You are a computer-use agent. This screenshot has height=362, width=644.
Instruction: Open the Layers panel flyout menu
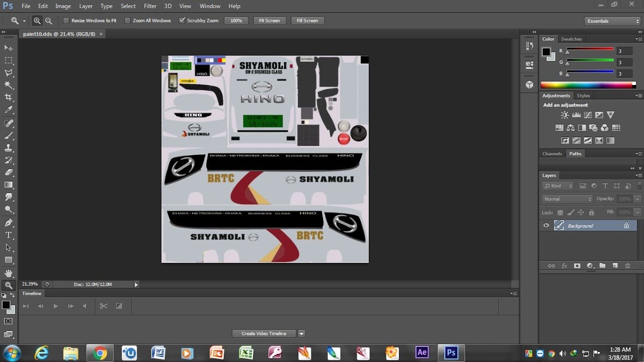click(x=638, y=175)
